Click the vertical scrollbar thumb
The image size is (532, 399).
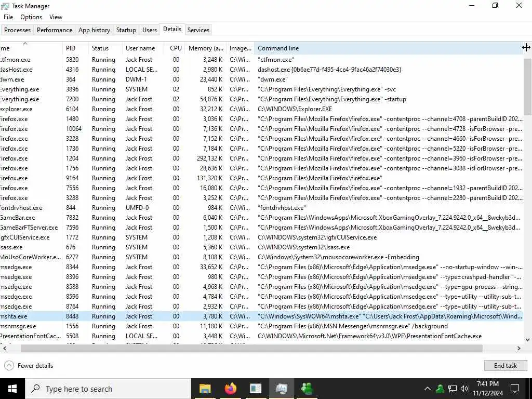coord(527,87)
